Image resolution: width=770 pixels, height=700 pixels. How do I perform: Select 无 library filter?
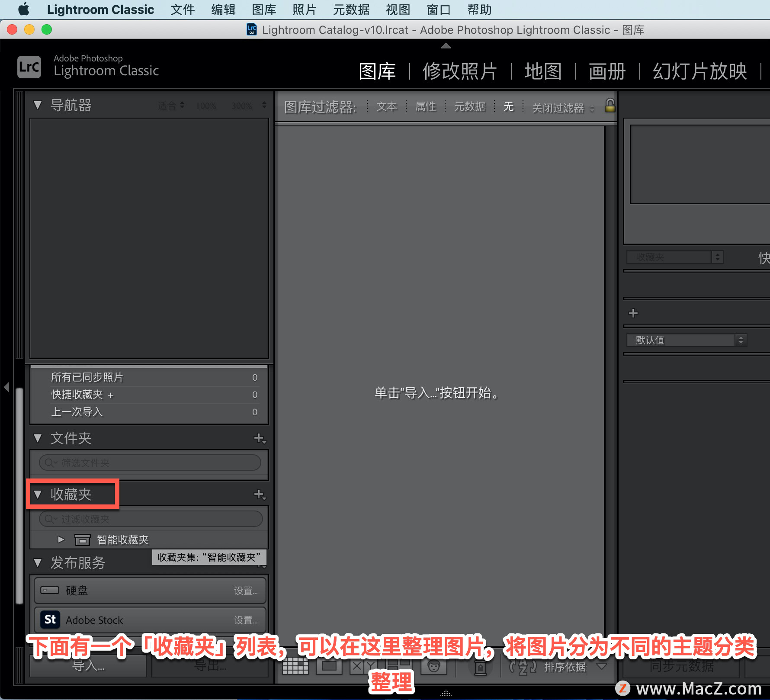pos(509,106)
